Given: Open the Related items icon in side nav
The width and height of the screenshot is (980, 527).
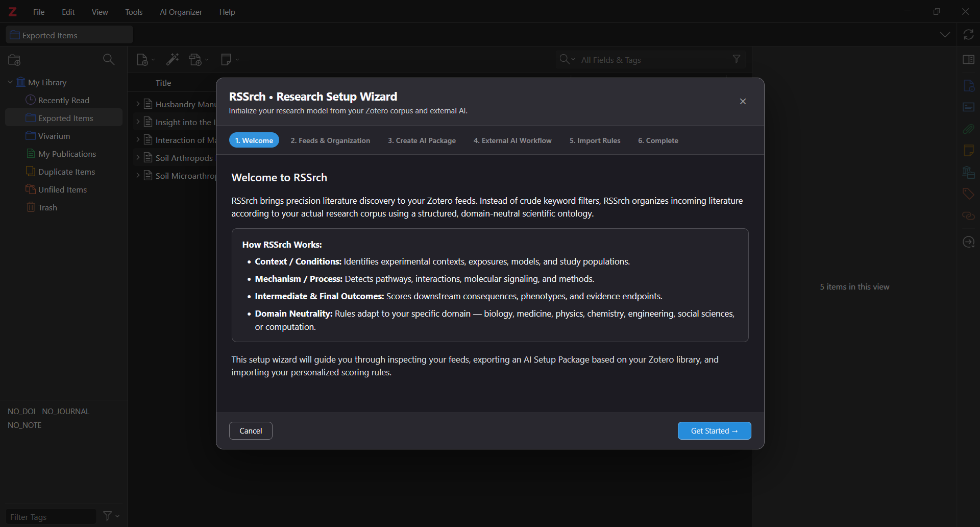Looking at the screenshot, I should click(x=968, y=216).
